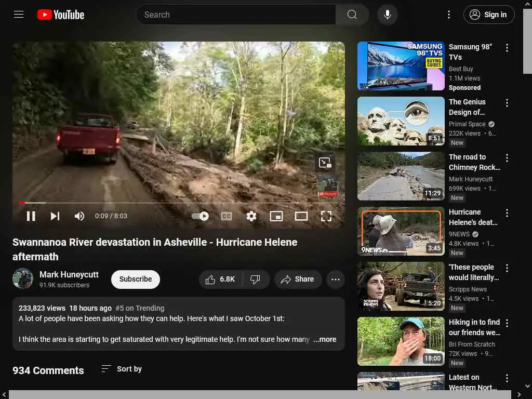Open Bri From Scratch hiking thumbnail
The image size is (532, 399).
401,341
